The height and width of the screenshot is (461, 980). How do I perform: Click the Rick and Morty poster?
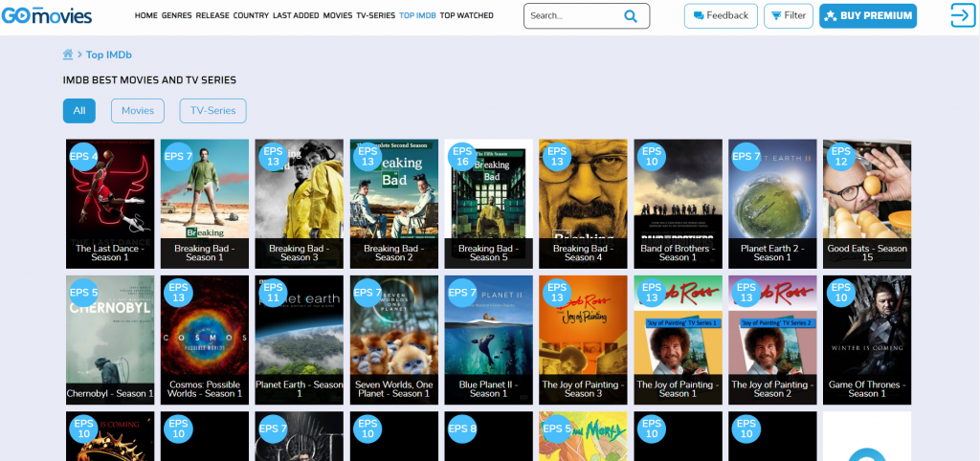coord(583,436)
